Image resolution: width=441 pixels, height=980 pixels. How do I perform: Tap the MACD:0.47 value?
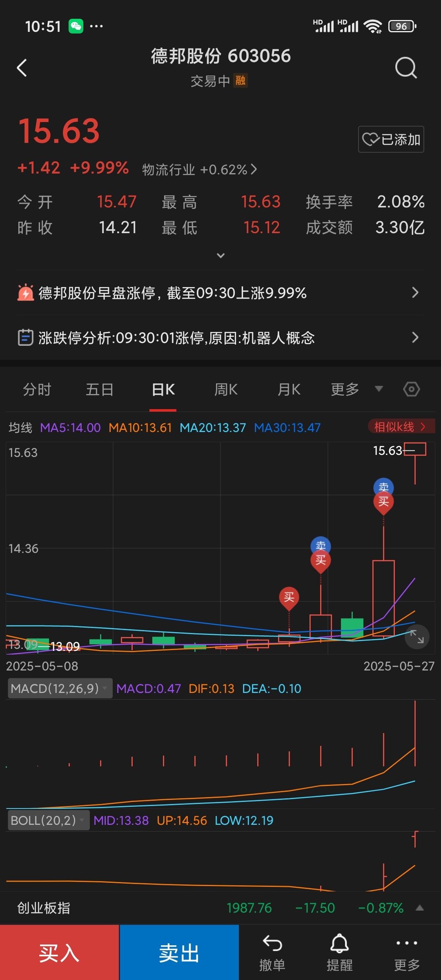coord(149,688)
